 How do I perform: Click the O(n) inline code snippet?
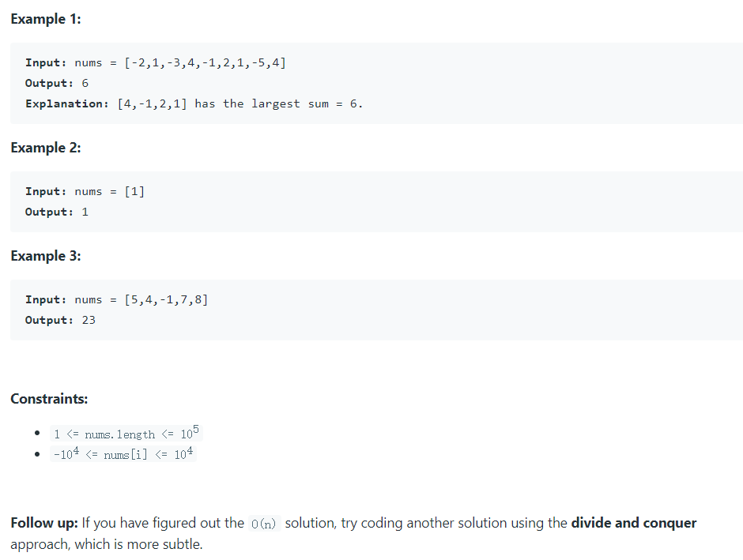[x=264, y=524]
